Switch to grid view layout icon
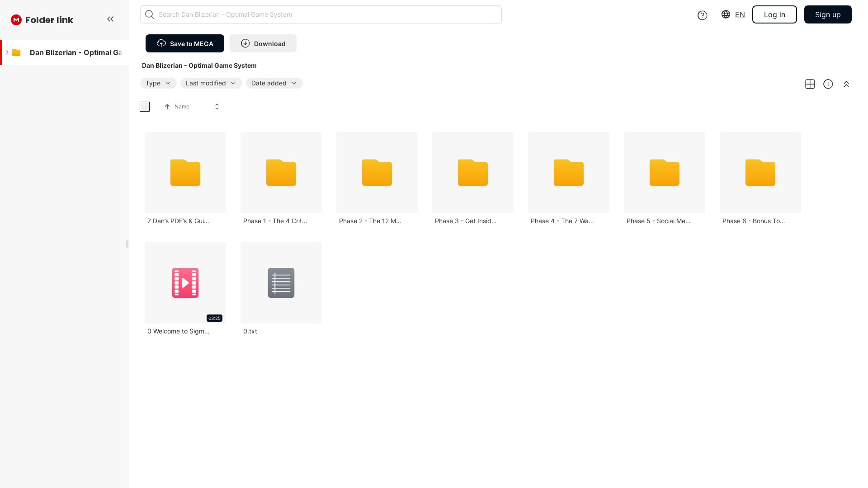The height and width of the screenshot is (488, 868). click(x=810, y=84)
